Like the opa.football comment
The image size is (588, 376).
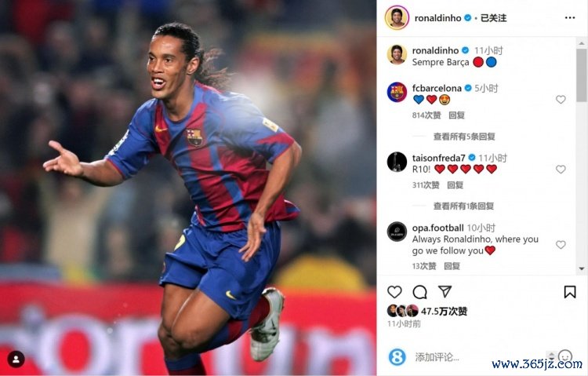pos(561,245)
